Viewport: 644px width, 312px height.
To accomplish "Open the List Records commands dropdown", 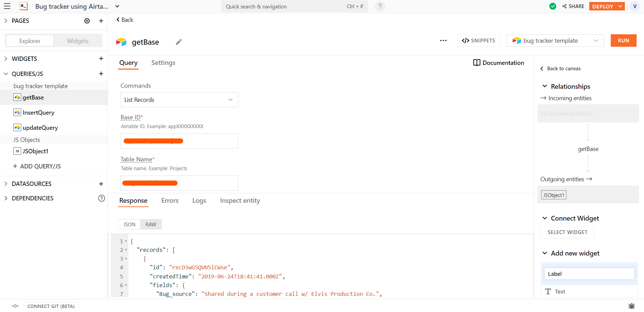I will pyautogui.click(x=179, y=100).
